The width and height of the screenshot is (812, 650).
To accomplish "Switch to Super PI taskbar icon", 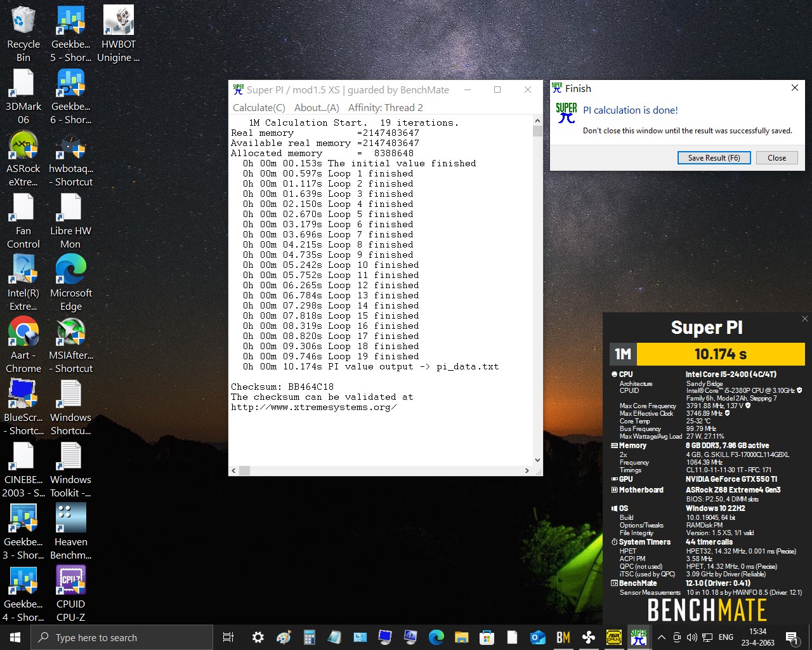I will pyautogui.click(x=639, y=637).
